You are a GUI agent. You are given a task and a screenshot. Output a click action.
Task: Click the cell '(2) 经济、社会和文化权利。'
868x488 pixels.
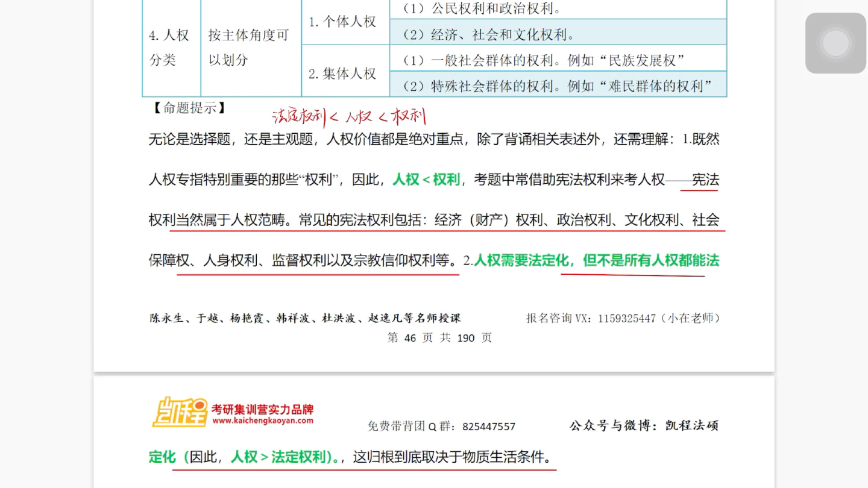[x=558, y=32]
